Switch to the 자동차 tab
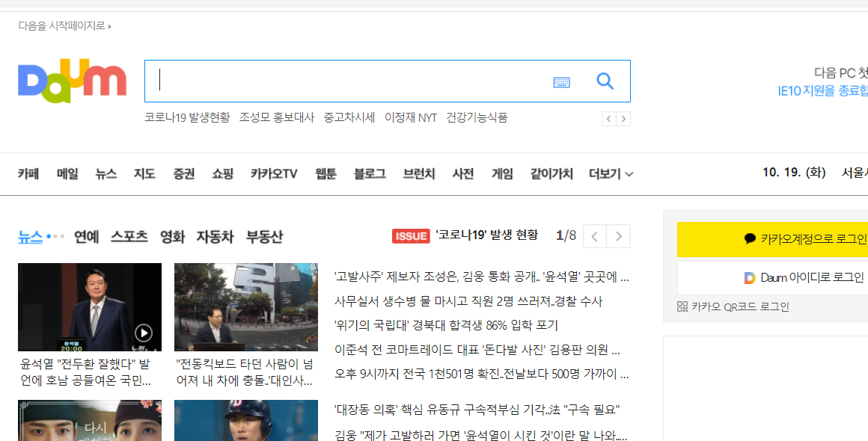The height and width of the screenshot is (441, 868). (216, 236)
